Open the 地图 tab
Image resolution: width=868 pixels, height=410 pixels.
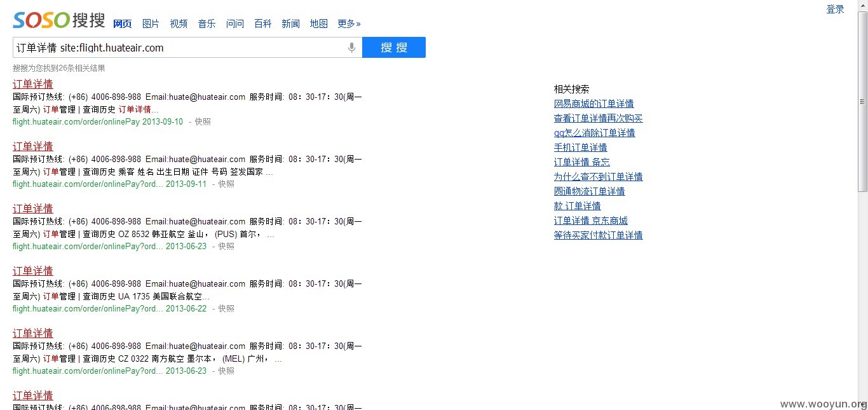coord(319,24)
